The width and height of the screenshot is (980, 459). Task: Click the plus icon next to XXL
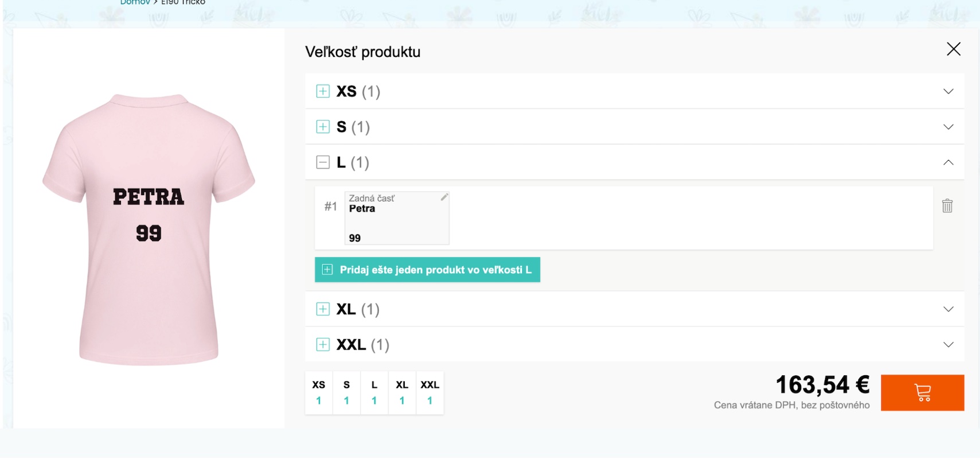pos(323,345)
